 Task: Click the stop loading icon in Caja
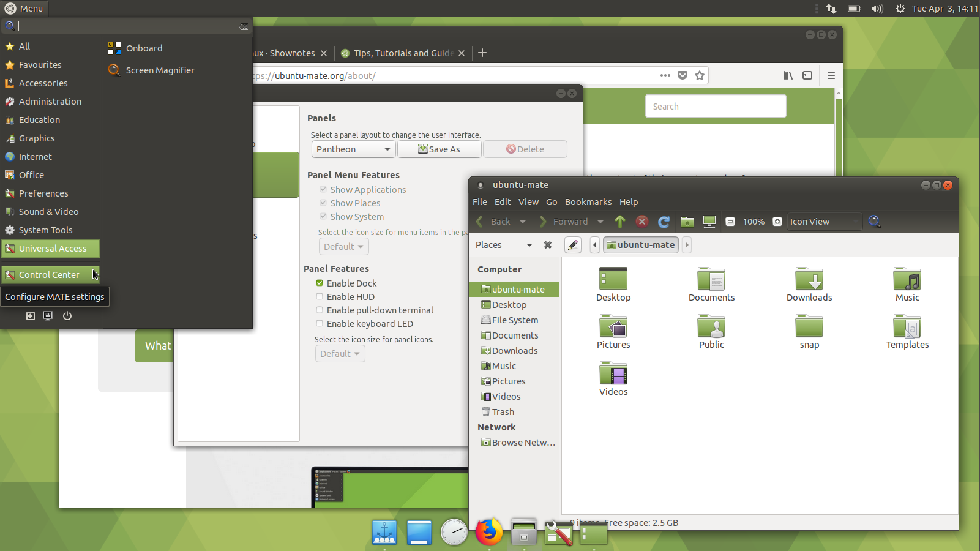pyautogui.click(x=642, y=222)
